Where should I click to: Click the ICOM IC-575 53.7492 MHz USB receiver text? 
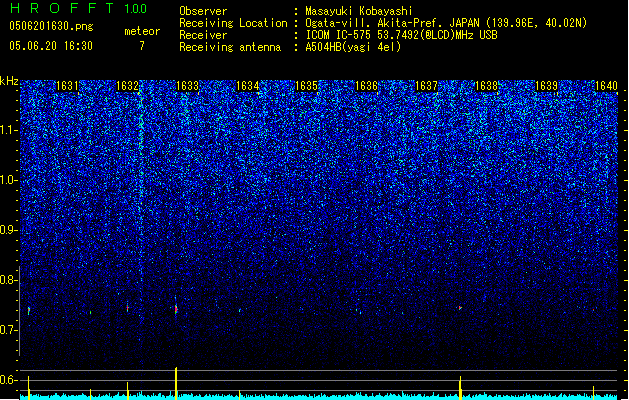click(402, 35)
